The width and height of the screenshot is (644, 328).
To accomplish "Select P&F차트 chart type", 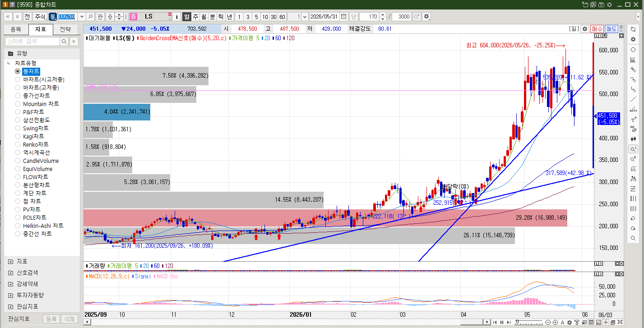I will 29,112.
